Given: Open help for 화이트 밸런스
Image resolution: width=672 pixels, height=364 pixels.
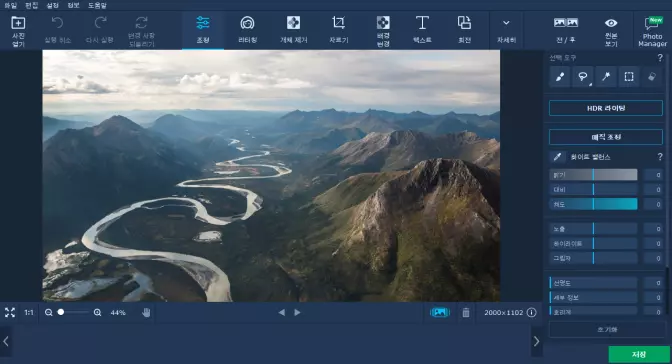Looking at the screenshot, I should point(660,157).
